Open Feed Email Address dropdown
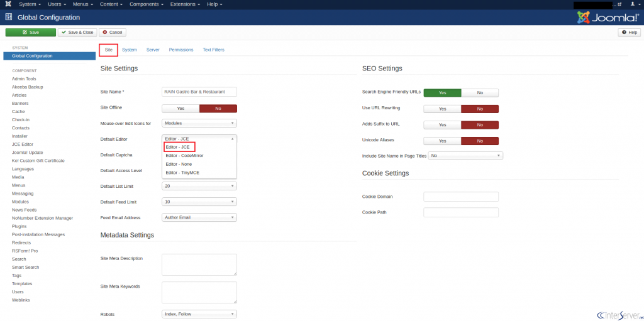 199,217
